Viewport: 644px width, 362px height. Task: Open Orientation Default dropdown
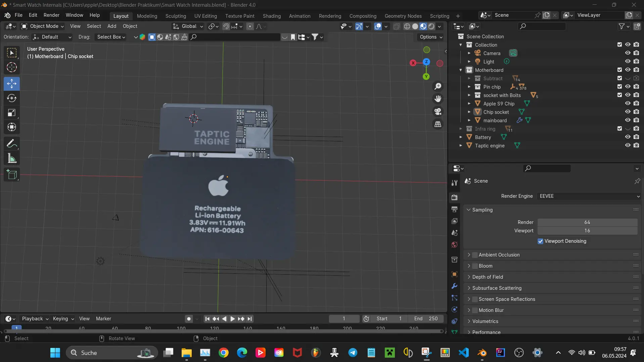coord(52,37)
